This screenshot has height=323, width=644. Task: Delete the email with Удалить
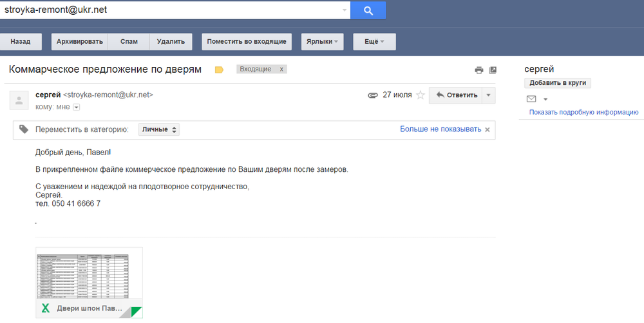[x=171, y=41]
